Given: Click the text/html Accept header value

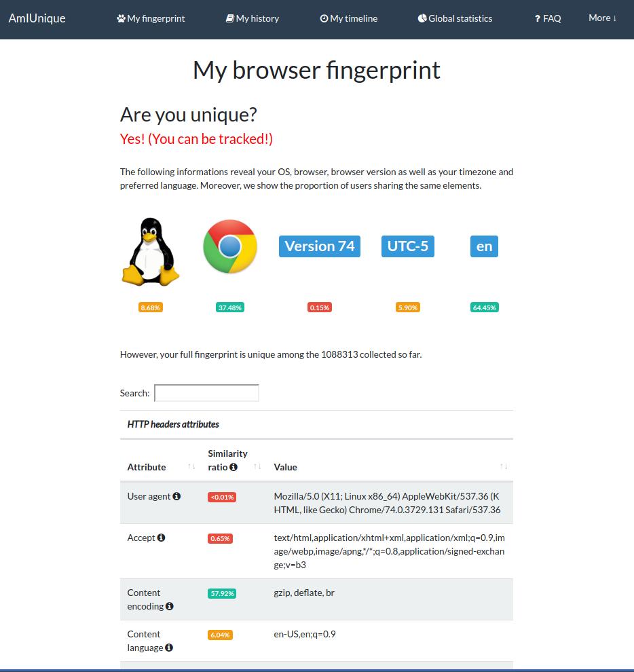Looking at the screenshot, I should (389, 551).
